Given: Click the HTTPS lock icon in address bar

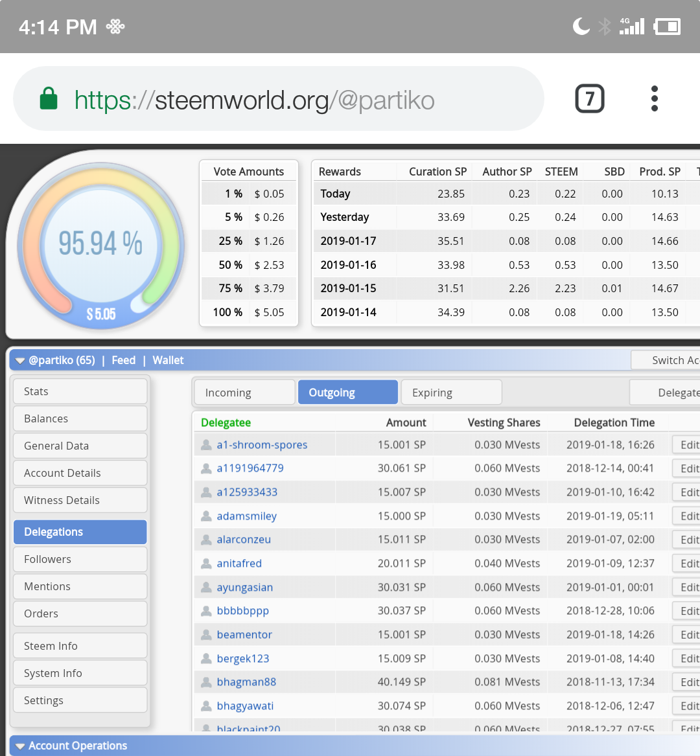Looking at the screenshot, I should (x=49, y=98).
